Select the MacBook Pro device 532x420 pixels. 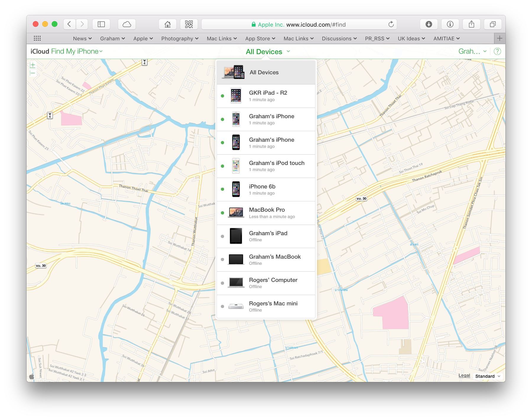(266, 213)
